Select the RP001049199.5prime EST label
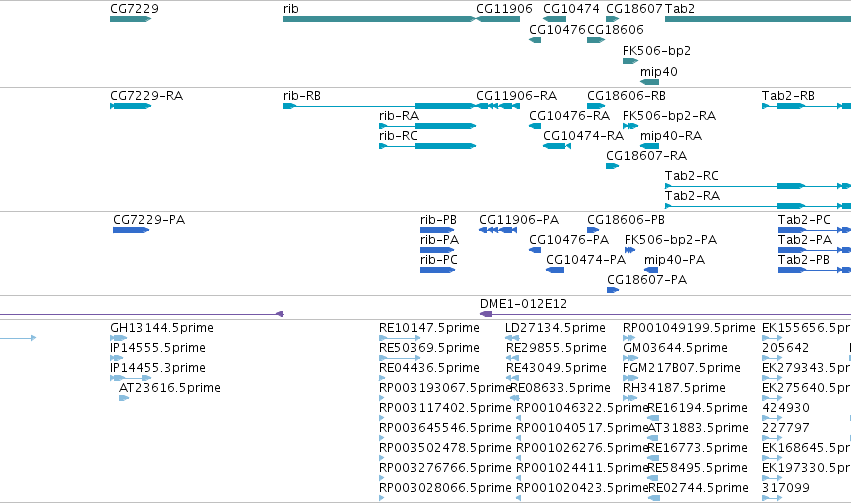The width and height of the screenshot is (851, 503). (689, 328)
